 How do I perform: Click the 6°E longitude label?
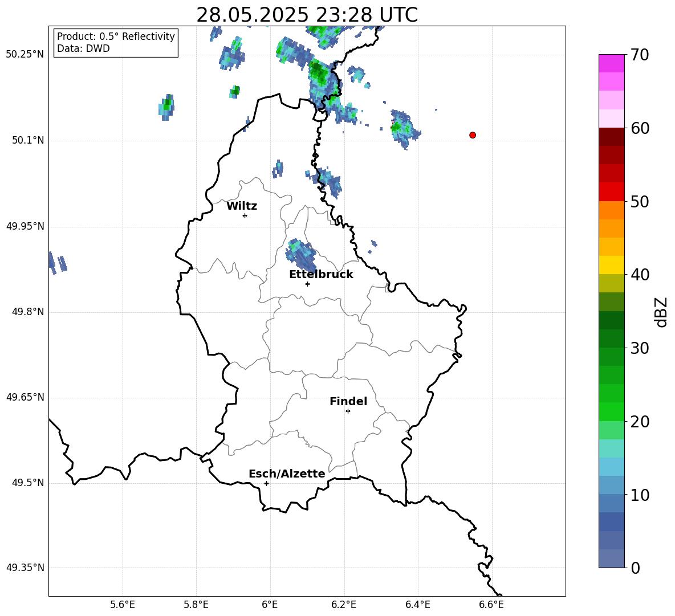pos(270,605)
